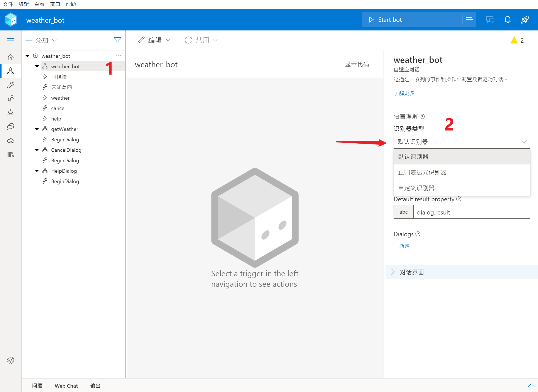The width and height of the screenshot is (538, 392).
Task: Open the settings gear icon
Action: coord(11,360)
